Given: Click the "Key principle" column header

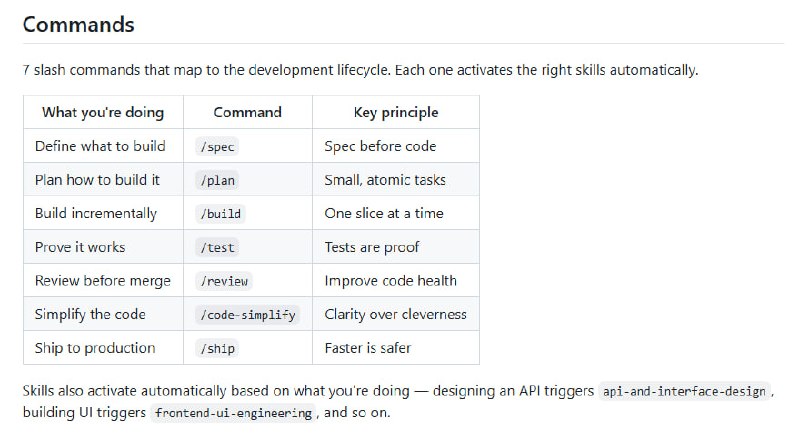Looking at the screenshot, I should pos(396,112).
